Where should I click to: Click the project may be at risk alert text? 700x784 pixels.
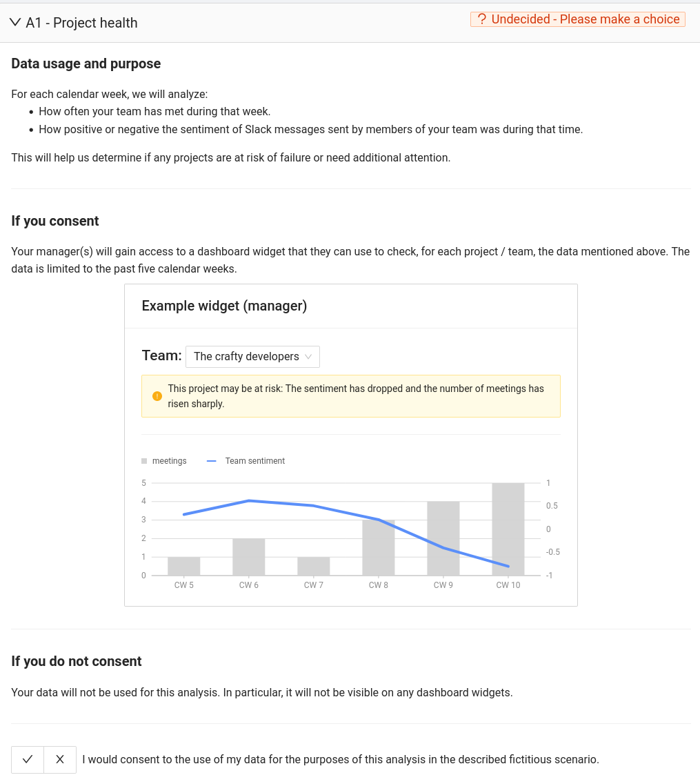(356, 396)
